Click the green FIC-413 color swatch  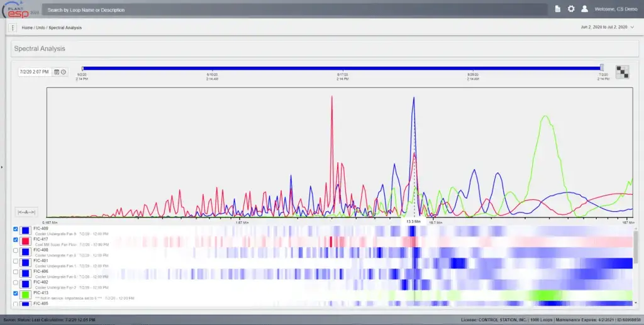26,294
